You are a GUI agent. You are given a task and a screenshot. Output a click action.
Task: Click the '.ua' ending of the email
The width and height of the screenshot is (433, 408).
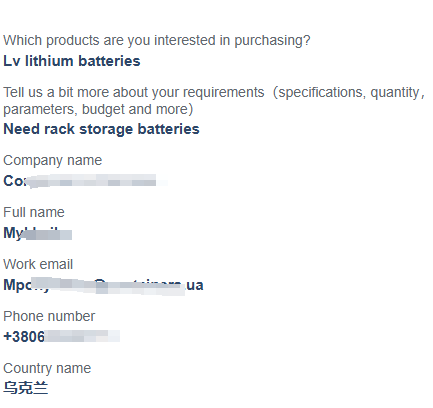[x=194, y=285]
